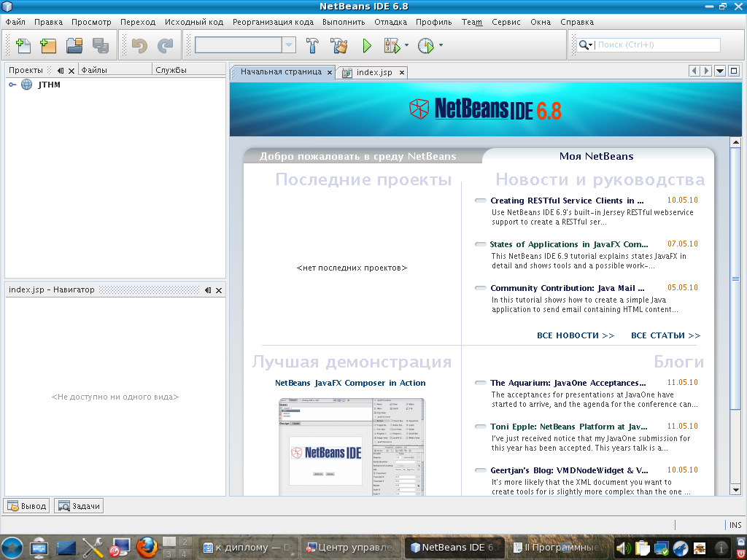Click the ВСЕ НОВОСТИ link
Image resolution: width=747 pixels, height=560 pixels.
coord(576,335)
